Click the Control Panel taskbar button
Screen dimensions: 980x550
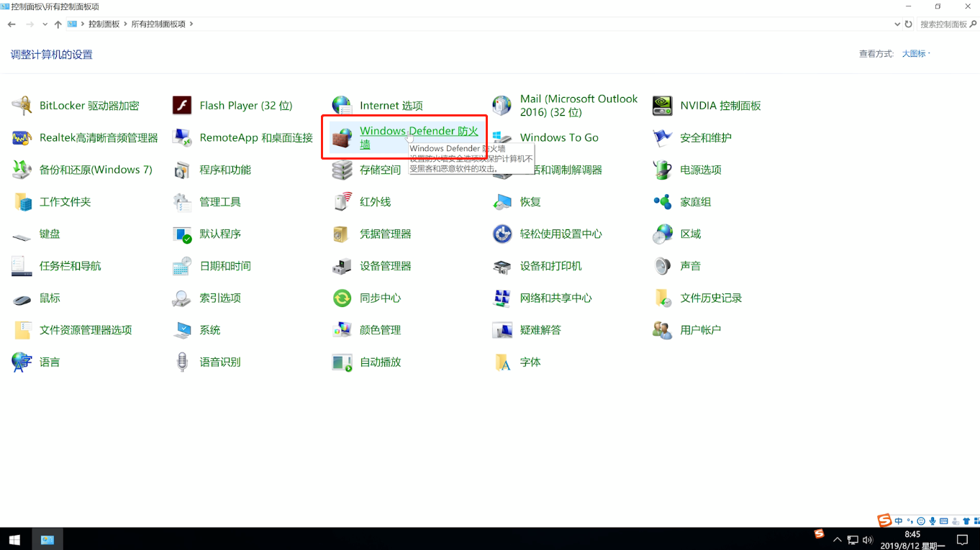(47, 539)
